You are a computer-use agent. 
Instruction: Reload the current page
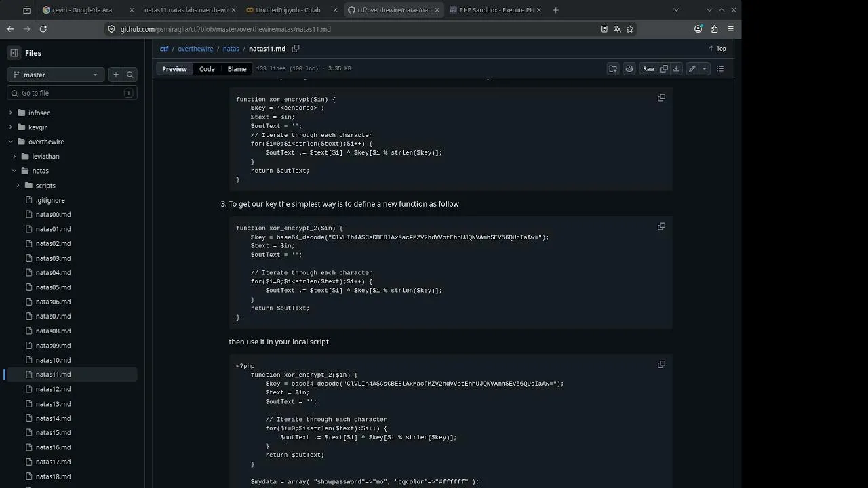(43, 29)
